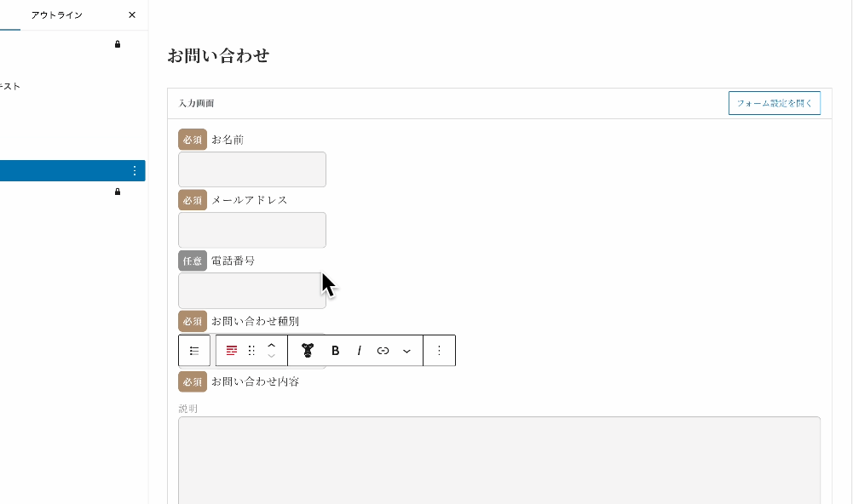Move the block down with the down arrow
The image size is (853, 504).
click(271, 357)
